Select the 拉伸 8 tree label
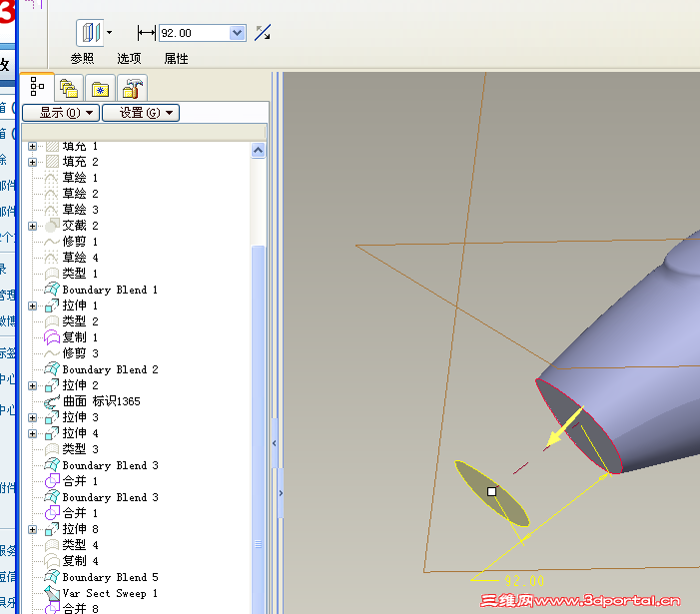700x614 pixels. [80, 529]
